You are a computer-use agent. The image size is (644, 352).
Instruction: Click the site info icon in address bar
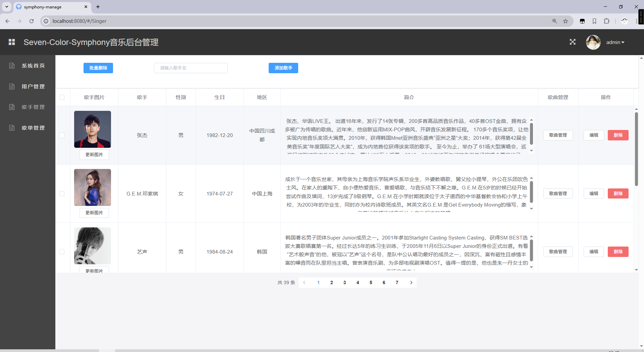point(46,21)
